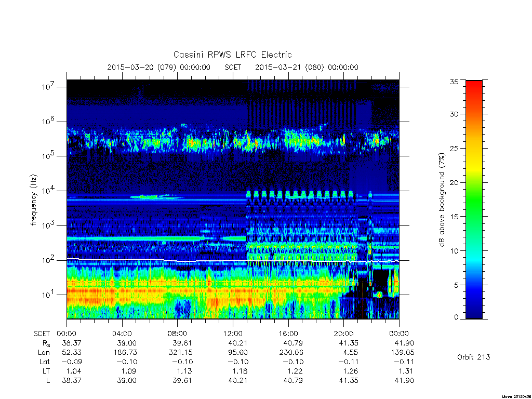Click the plot title Cassini RPWS LRFC Electric
The image size is (532, 399).
232,55
